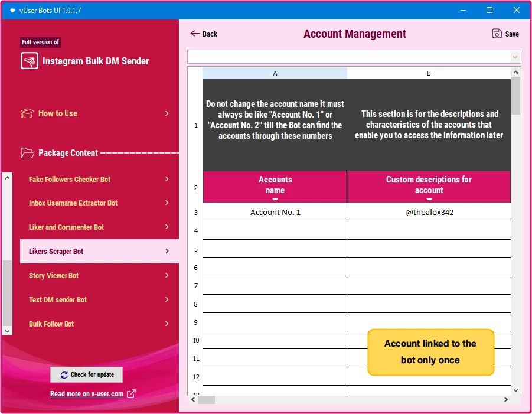Click the sidebar scroll down arrow
This screenshot has height=414, width=532.
(x=8, y=331)
